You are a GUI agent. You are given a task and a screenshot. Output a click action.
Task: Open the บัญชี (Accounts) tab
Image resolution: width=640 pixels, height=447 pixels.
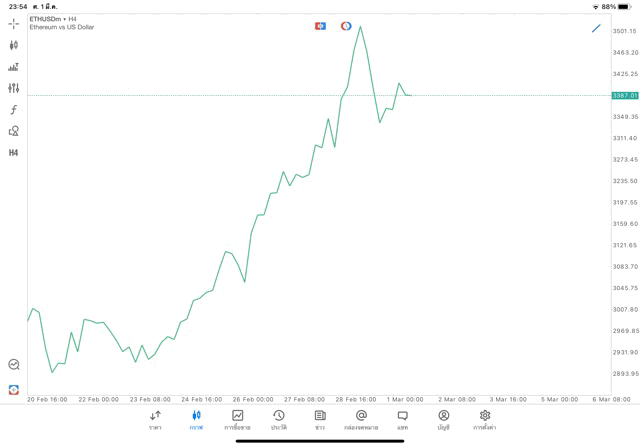[x=443, y=420]
